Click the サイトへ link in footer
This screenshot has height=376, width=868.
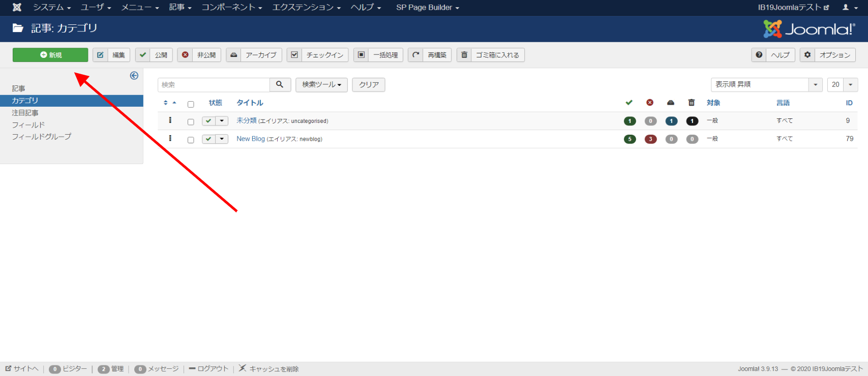(x=22, y=368)
